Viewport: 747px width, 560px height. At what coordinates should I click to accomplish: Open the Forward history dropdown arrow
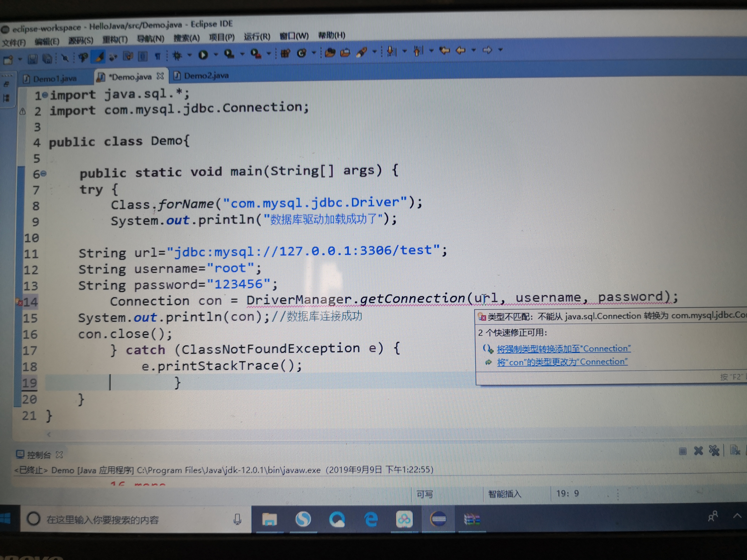(x=500, y=50)
